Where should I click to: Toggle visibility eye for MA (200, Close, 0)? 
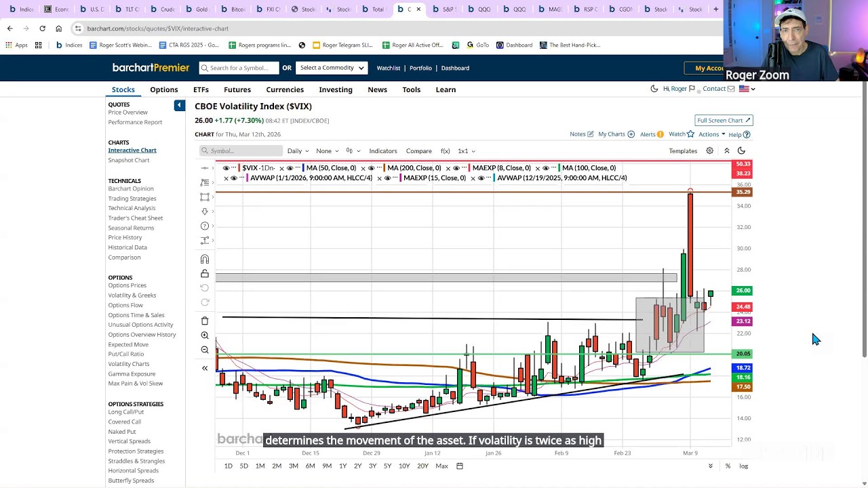[371, 168]
